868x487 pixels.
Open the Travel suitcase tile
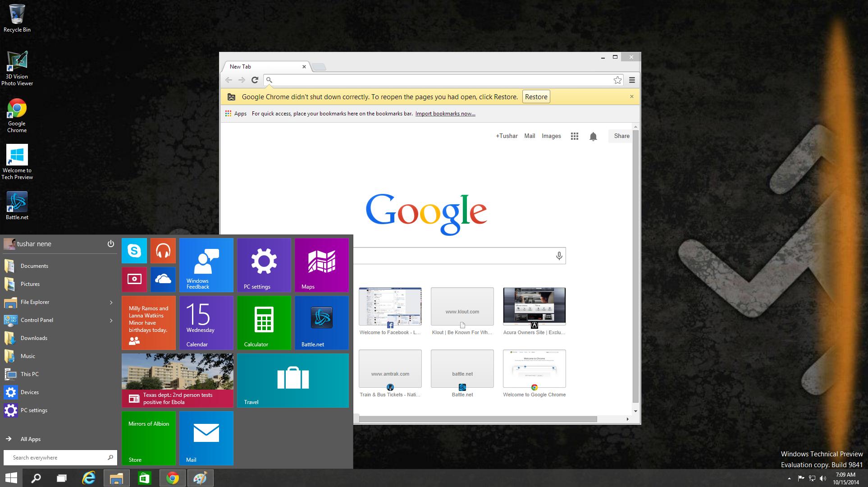pyautogui.click(x=293, y=381)
